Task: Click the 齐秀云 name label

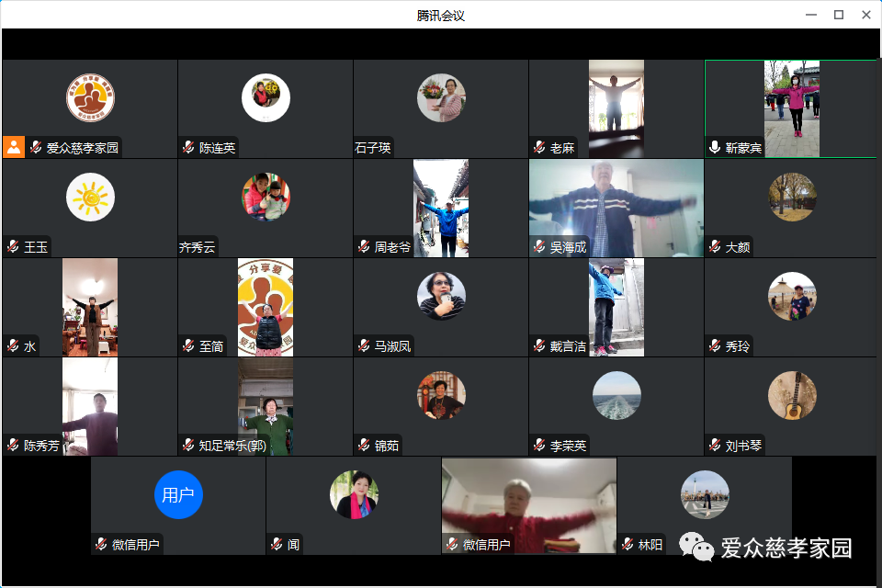Action: click(x=198, y=247)
